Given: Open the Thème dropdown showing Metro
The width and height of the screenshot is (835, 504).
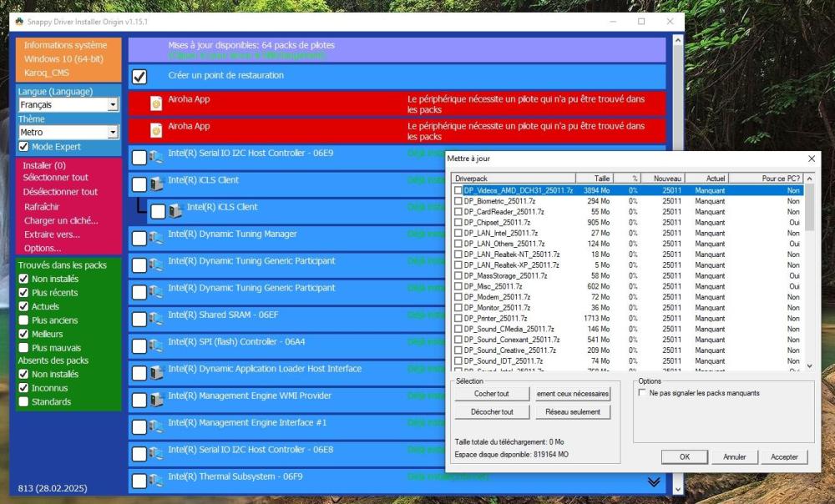Looking at the screenshot, I should (113, 133).
